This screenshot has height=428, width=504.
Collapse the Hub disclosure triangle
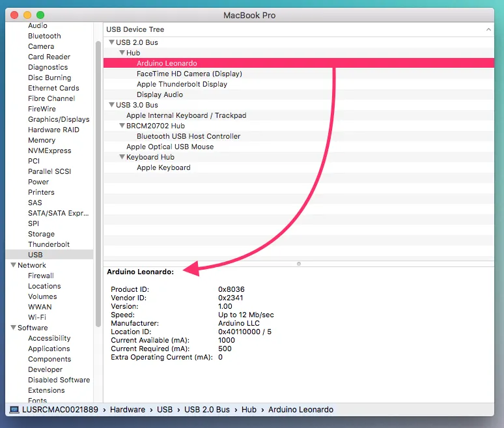[x=122, y=52]
